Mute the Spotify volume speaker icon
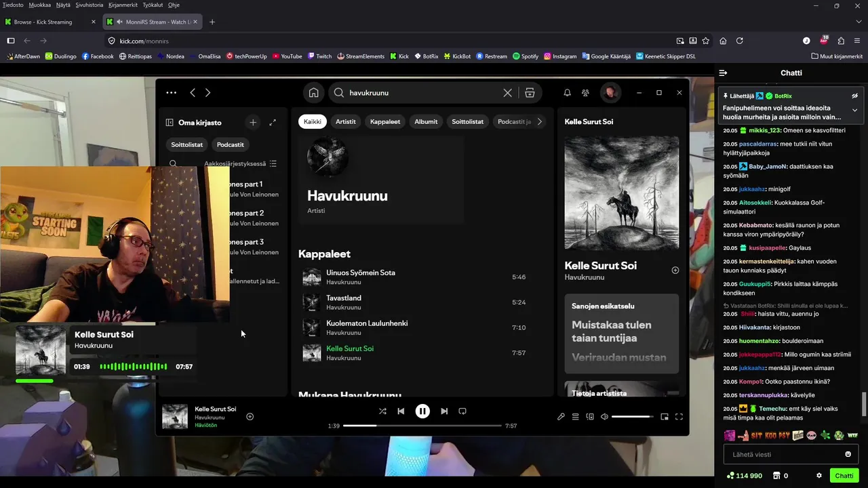 point(604,417)
